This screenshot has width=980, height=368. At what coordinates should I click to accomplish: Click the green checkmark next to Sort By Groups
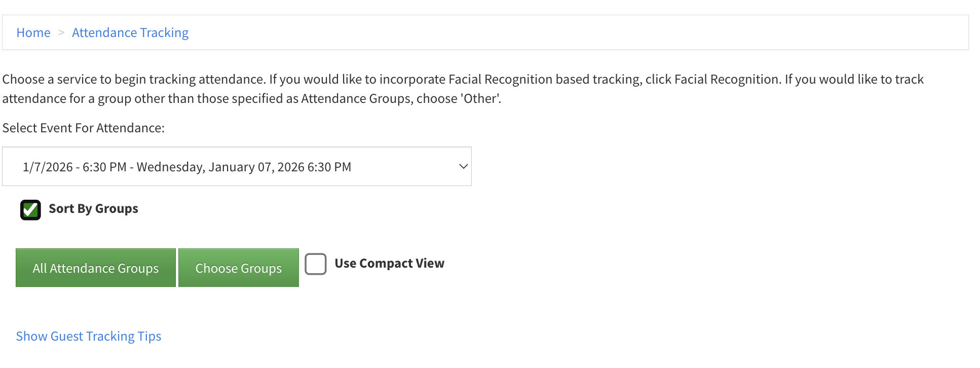click(x=30, y=209)
